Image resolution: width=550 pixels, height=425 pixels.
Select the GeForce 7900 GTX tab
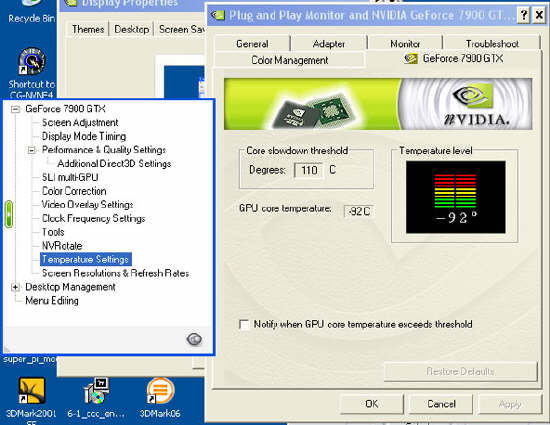tap(453, 58)
